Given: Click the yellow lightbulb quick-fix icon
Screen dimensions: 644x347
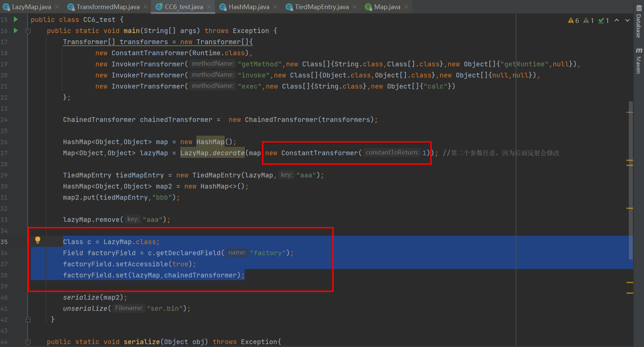Looking at the screenshot, I should pyautogui.click(x=38, y=240).
